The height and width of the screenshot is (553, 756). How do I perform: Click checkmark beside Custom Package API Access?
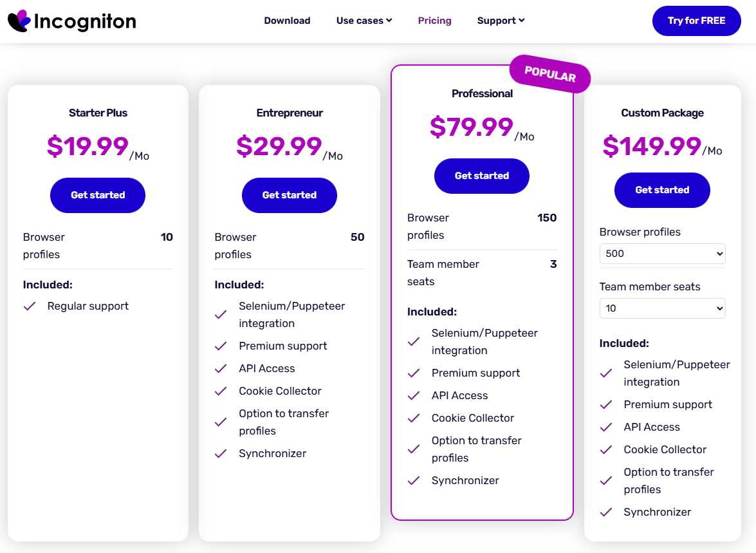click(x=605, y=427)
